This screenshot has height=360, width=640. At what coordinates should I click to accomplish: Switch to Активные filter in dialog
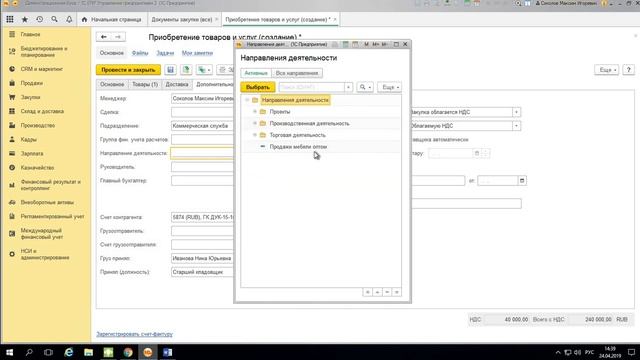[x=256, y=73]
